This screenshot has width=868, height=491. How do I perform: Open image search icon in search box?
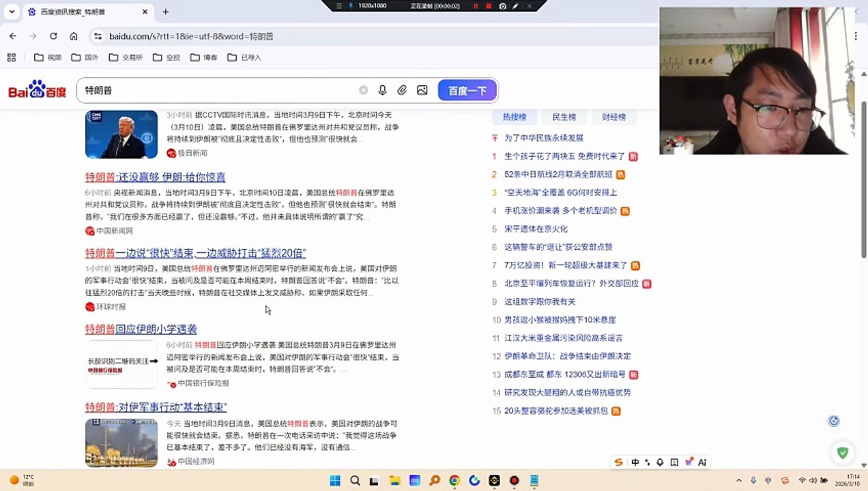coord(422,90)
